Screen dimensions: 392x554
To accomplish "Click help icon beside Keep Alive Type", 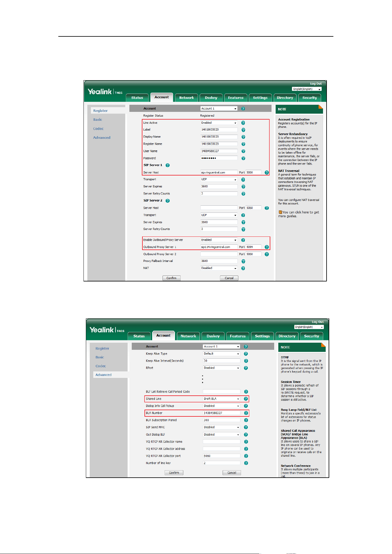I will pos(246,354).
